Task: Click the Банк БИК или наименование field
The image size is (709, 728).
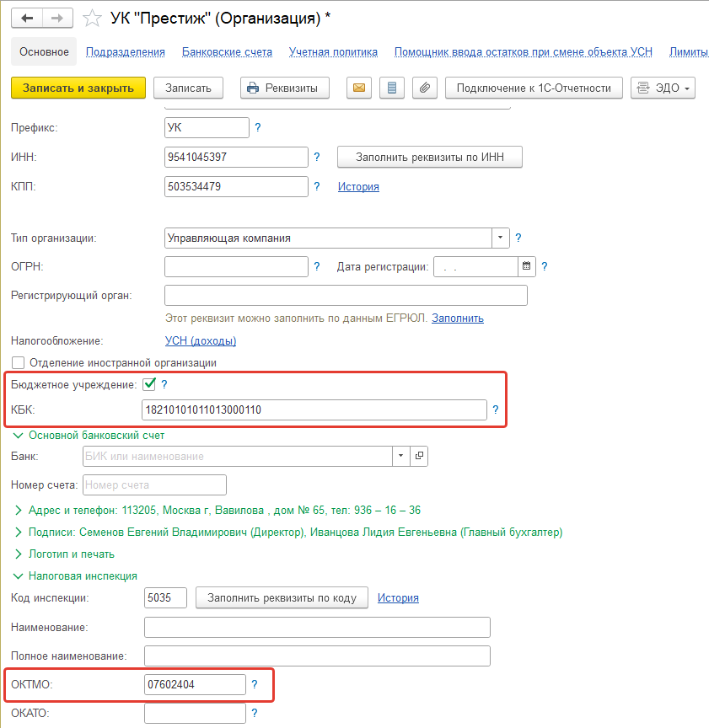Action: 238,456
